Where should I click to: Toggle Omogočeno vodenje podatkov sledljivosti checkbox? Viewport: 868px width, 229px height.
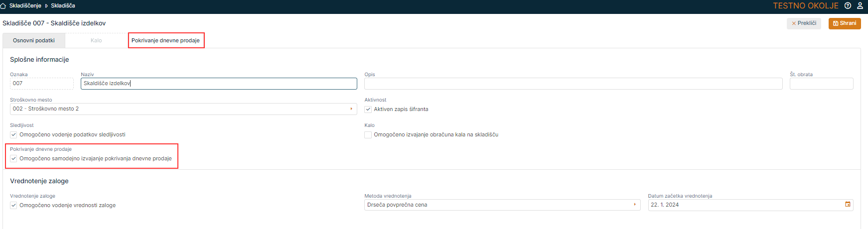click(x=14, y=135)
